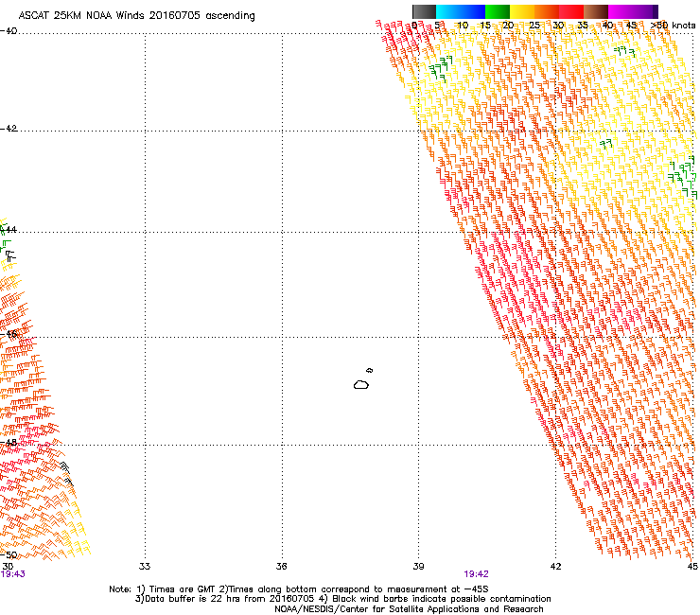Click the '10' label under the color bar
700x615 pixels.
[463, 26]
